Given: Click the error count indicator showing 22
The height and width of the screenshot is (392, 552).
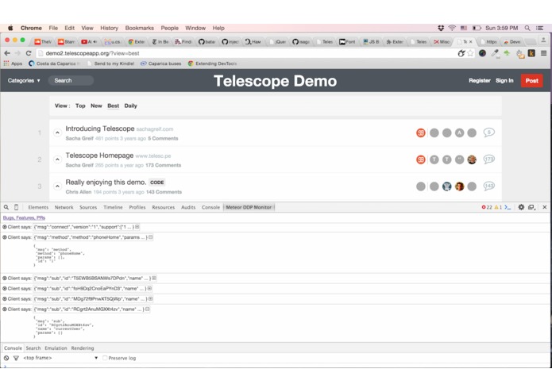Looking at the screenshot, I should (487, 207).
